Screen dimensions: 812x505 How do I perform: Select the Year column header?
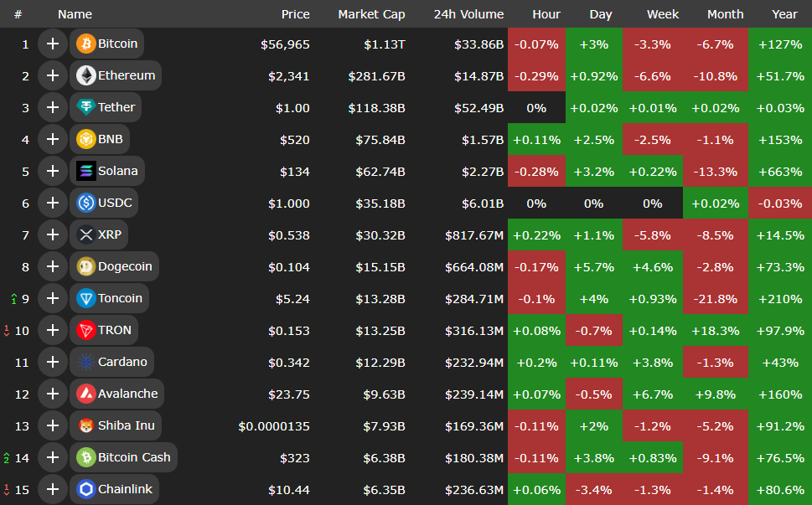(784, 14)
